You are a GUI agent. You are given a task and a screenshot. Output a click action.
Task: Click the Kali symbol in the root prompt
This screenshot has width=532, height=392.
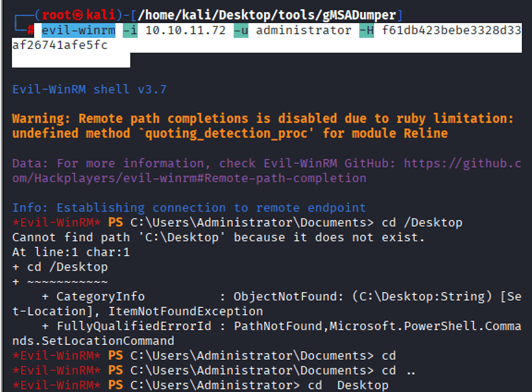click(73, 14)
